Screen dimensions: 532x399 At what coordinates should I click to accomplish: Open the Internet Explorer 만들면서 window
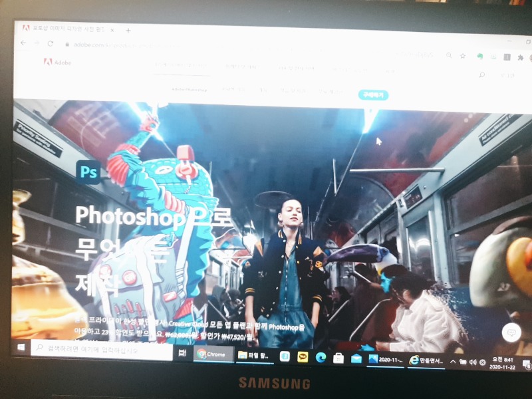coord(426,360)
